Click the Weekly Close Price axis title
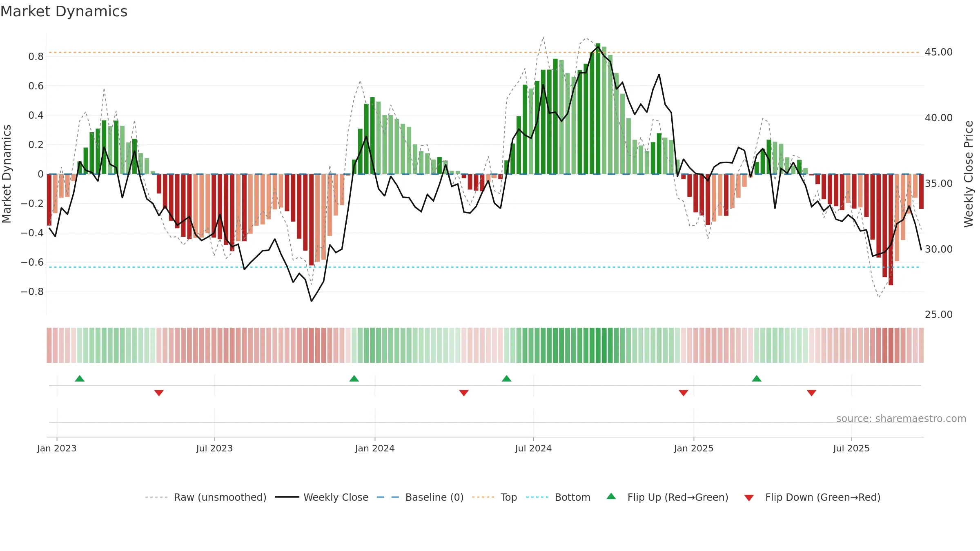 969,174
